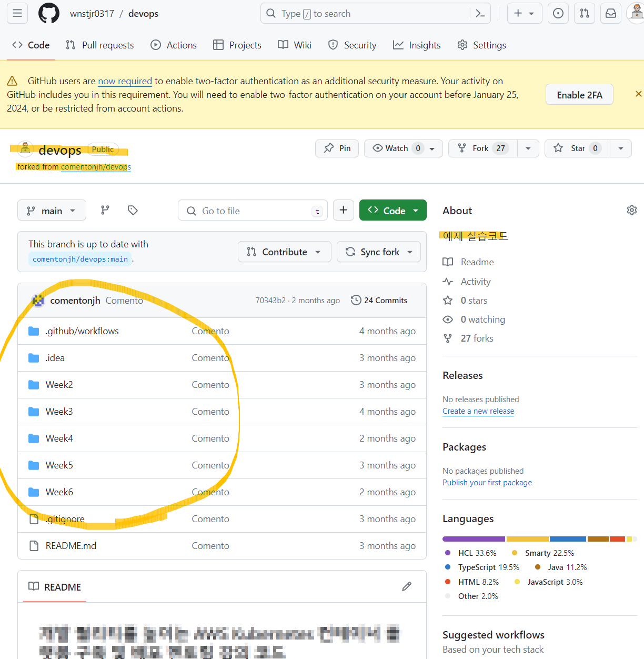Image resolution: width=644 pixels, height=659 pixels.
Task: Open the Activity link in About
Action: [467, 282]
